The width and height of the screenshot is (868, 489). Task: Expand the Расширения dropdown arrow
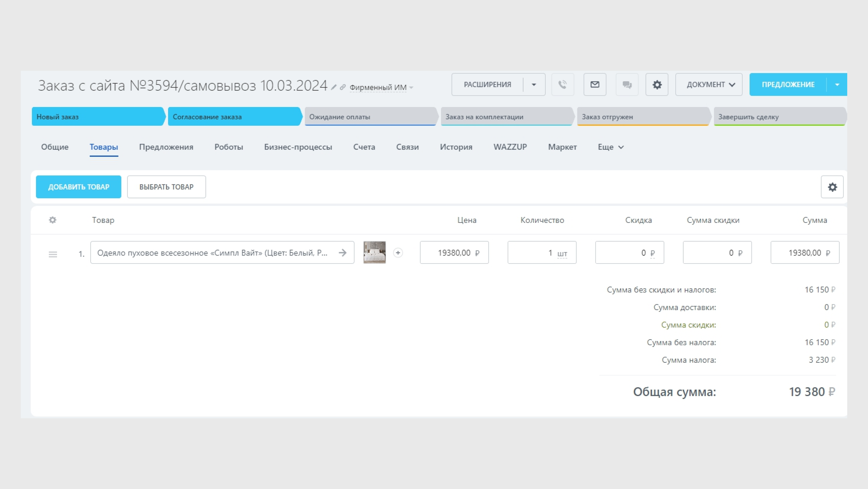[534, 84]
